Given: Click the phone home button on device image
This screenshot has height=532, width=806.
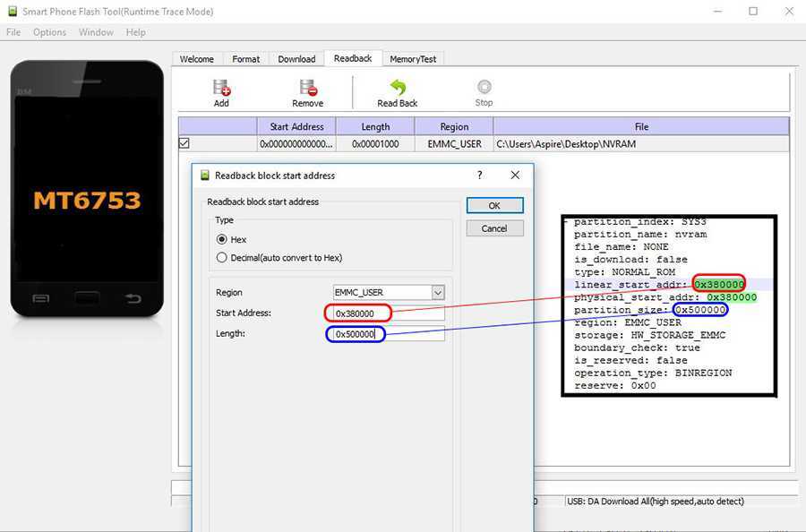Looking at the screenshot, I should tap(87, 298).
